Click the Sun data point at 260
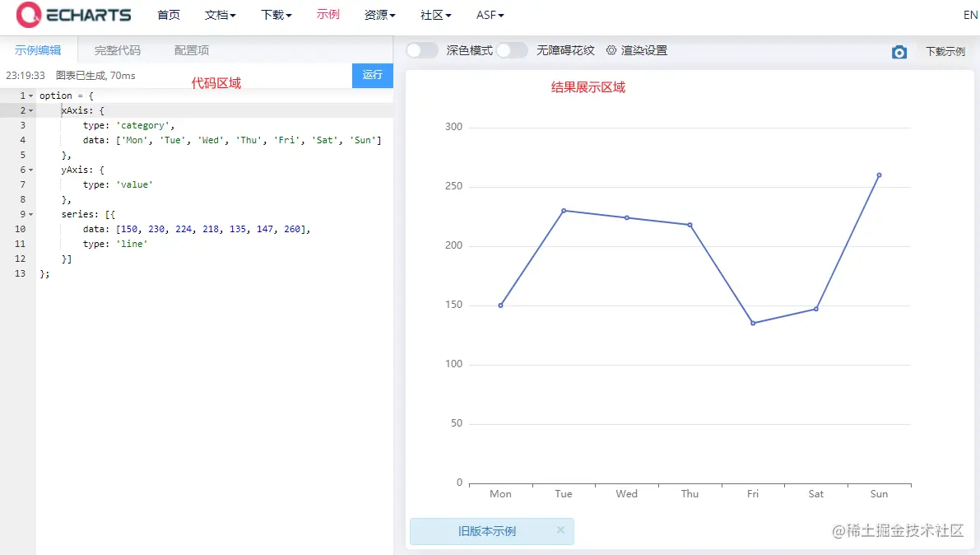 tap(880, 175)
